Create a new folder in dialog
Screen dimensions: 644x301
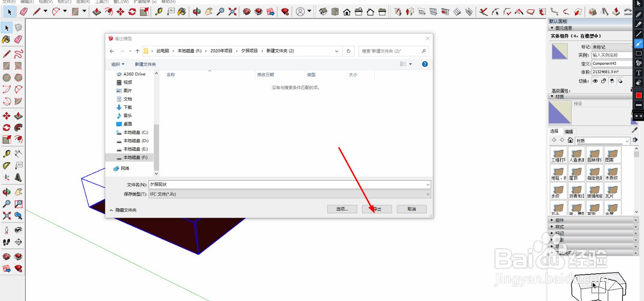tap(145, 64)
